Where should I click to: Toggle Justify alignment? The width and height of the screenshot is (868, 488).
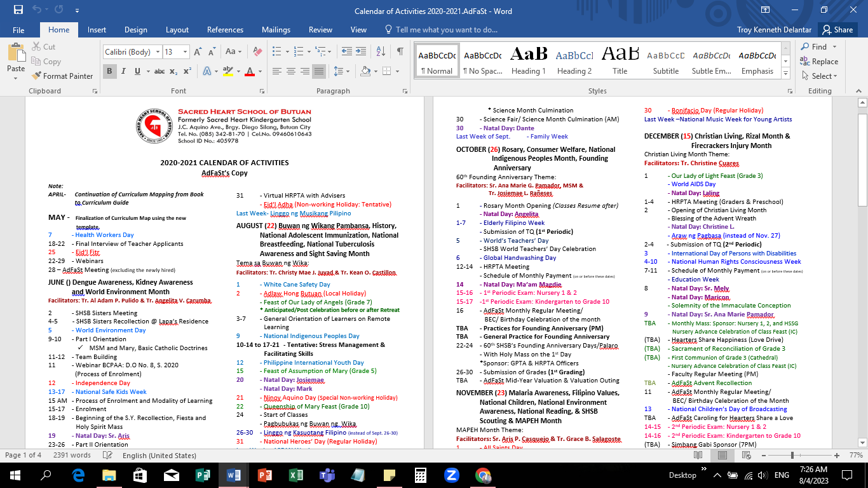pyautogui.click(x=319, y=71)
